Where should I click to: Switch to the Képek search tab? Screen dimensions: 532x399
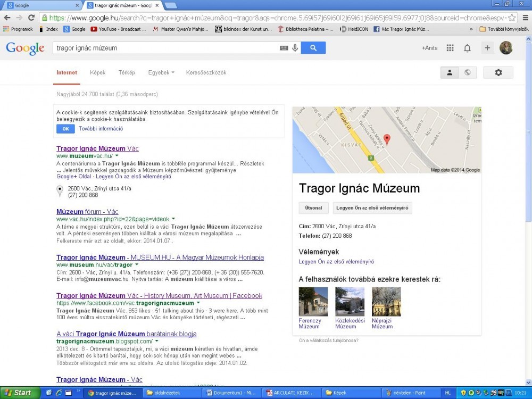(97, 73)
